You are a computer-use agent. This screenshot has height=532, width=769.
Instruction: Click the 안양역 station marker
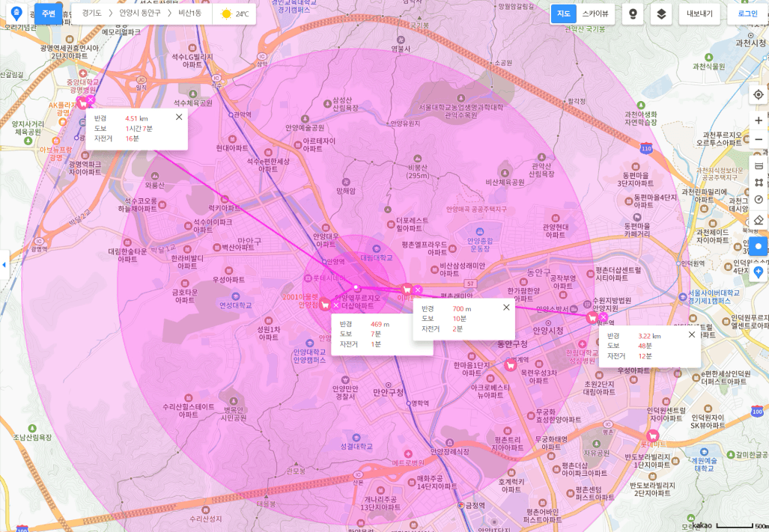[x=324, y=262]
